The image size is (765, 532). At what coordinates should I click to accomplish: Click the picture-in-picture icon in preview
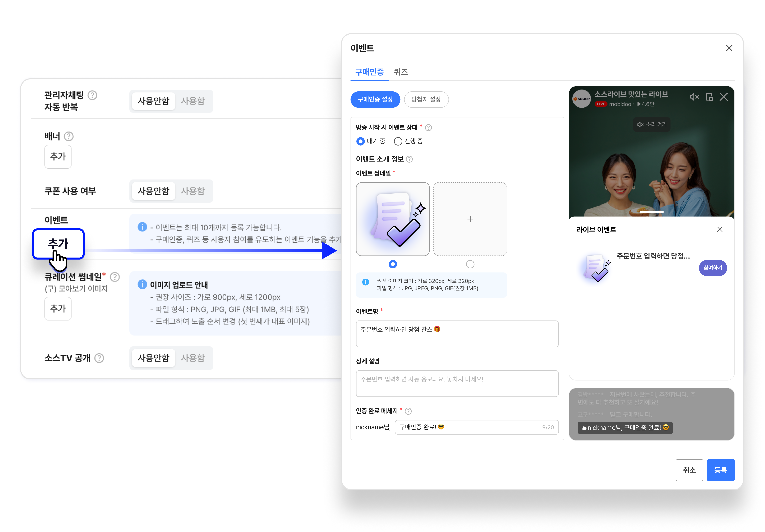click(709, 97)
